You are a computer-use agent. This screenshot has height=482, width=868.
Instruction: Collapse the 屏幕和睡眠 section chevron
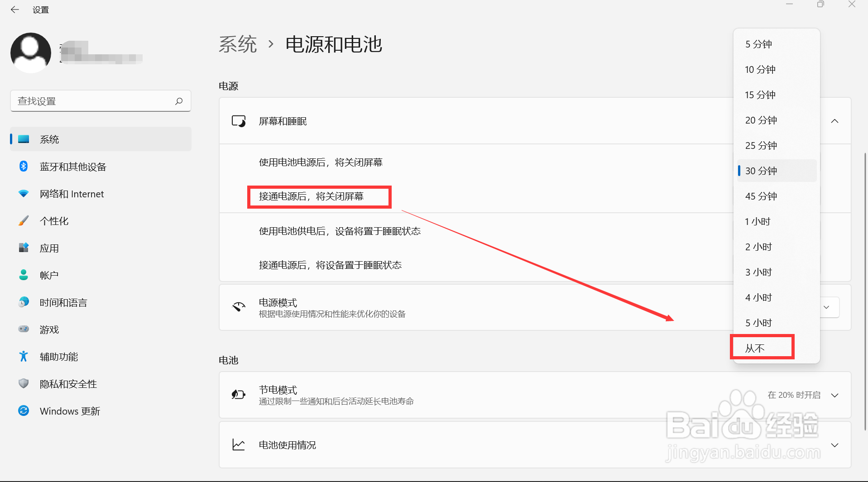[834, 121]
